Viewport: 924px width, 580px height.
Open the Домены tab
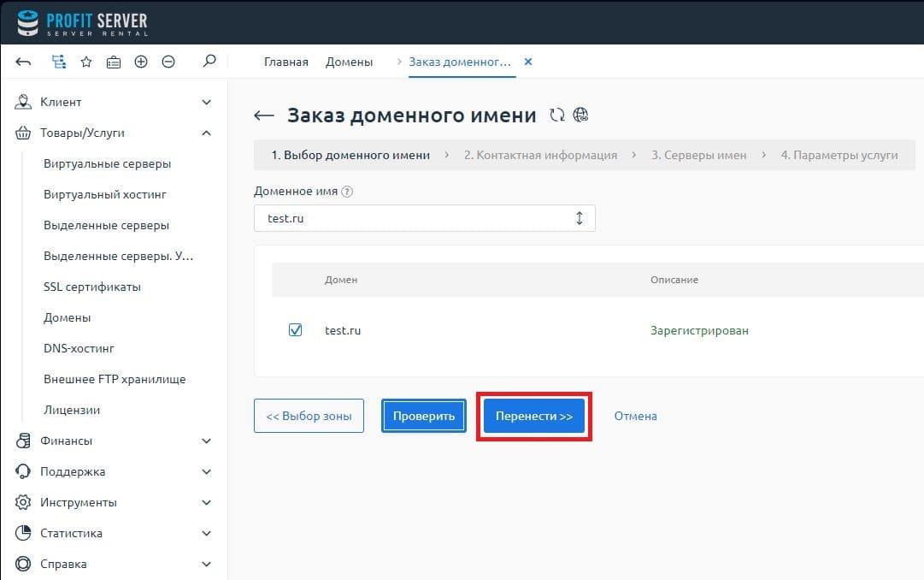coord(349,62)
